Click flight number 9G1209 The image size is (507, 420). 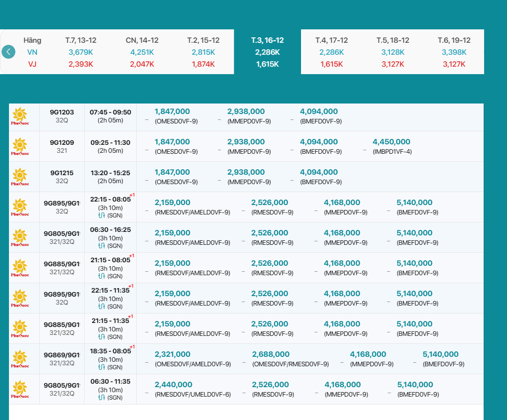[x=62, y=143]
